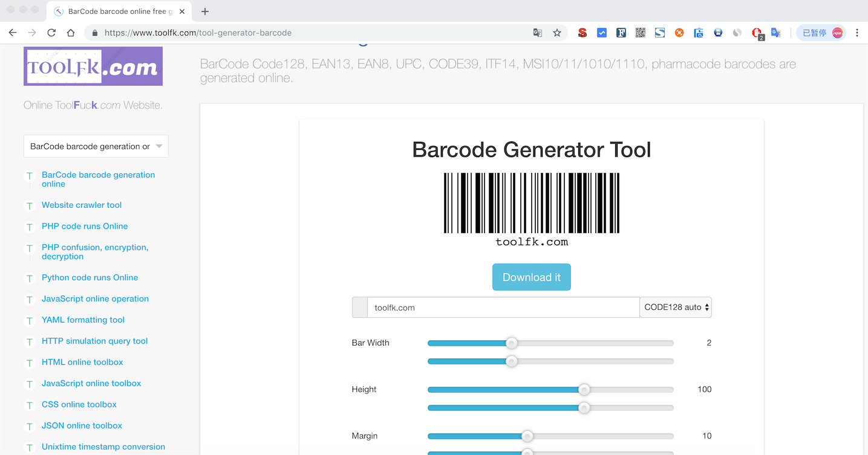Click the Height slider beside its label

point(550,390)
